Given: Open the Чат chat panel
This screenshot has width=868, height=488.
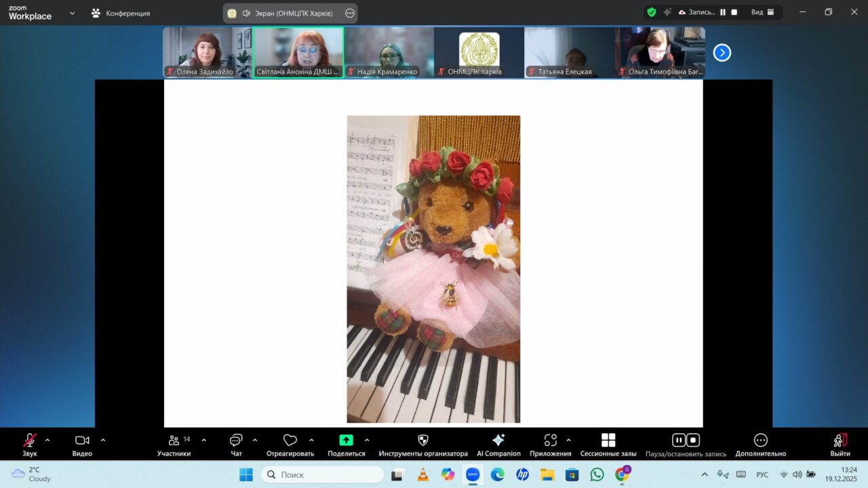Looking at the screenshot, I should 236,441.
